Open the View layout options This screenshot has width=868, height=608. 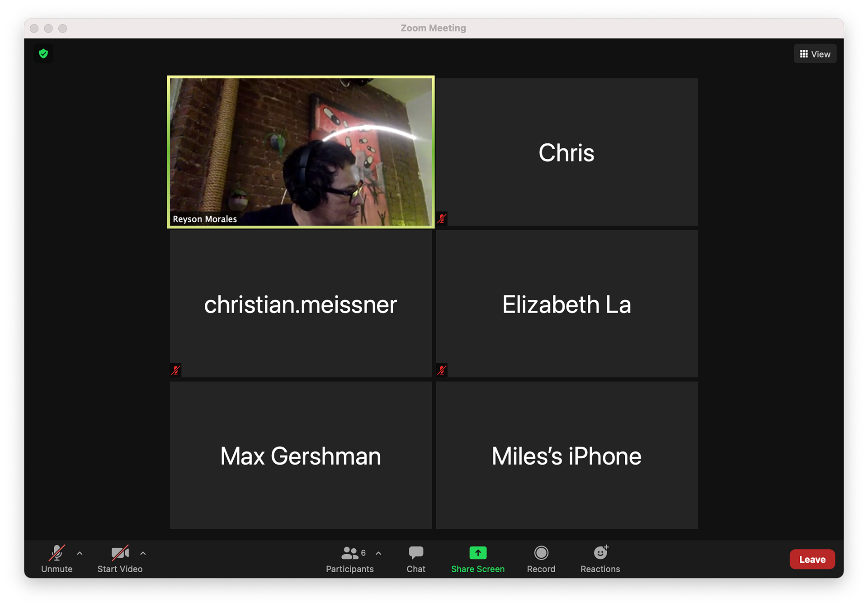click(815, 54)
